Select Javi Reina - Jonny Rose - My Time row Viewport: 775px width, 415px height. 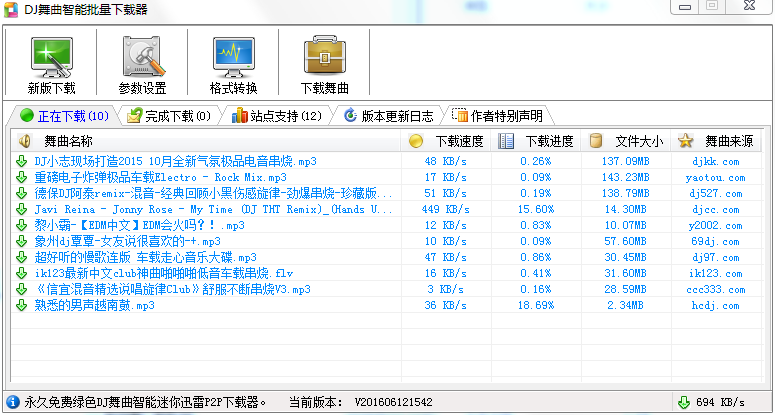(387, 209)
